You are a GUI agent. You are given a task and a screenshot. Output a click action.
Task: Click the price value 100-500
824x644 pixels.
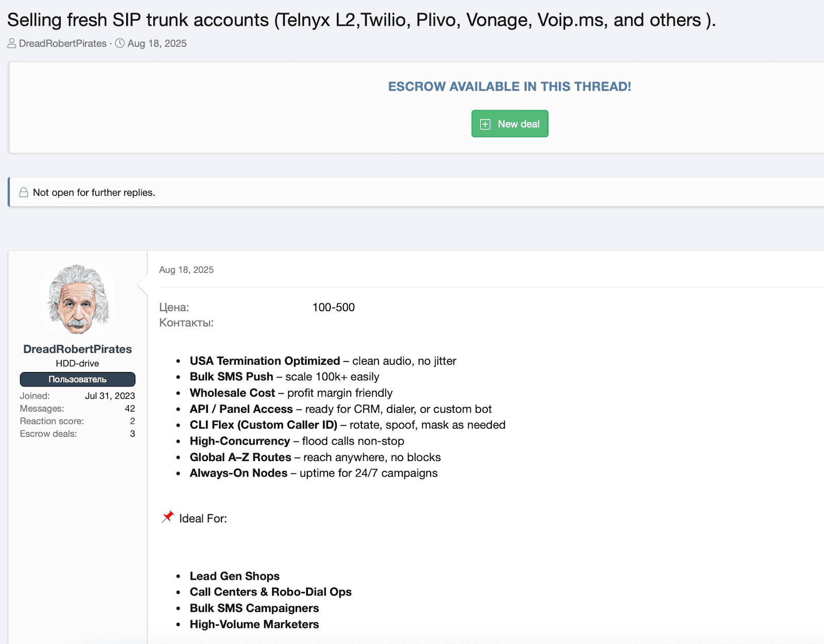coord(334,307)
